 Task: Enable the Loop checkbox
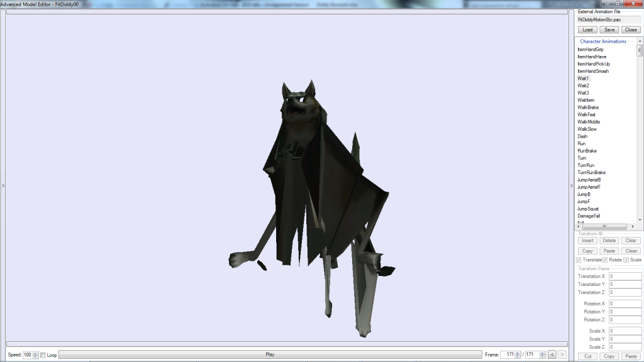pyautogui.click(x=43, y=355)
